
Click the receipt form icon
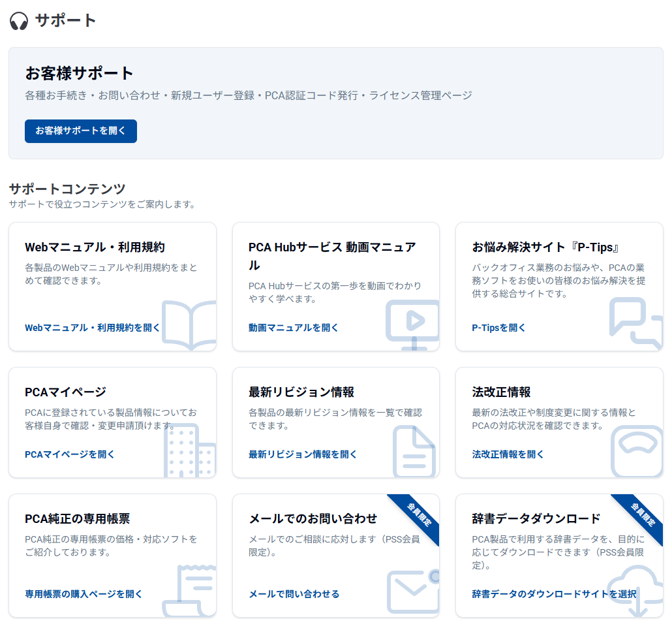click(x=189, y=591)
